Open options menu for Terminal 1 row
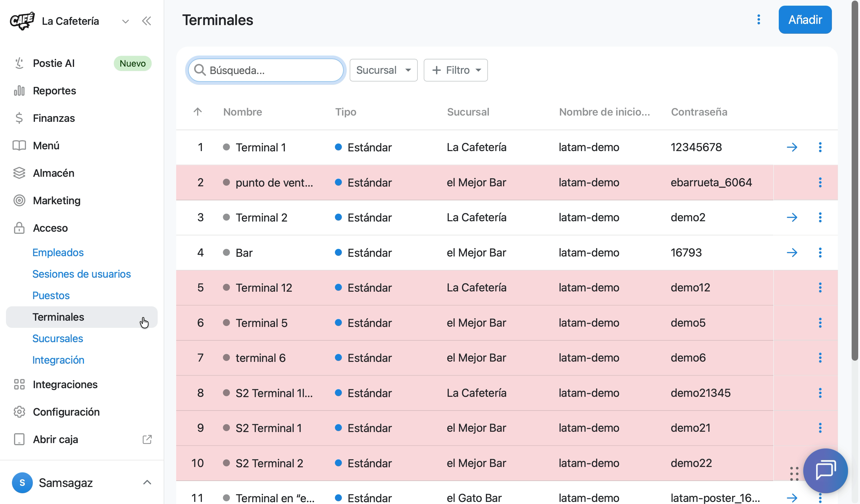860x504 pixels. coord(820,147)
